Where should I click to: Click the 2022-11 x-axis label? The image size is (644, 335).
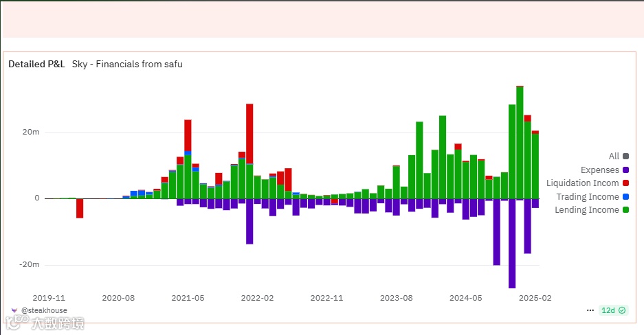[326, 298]
